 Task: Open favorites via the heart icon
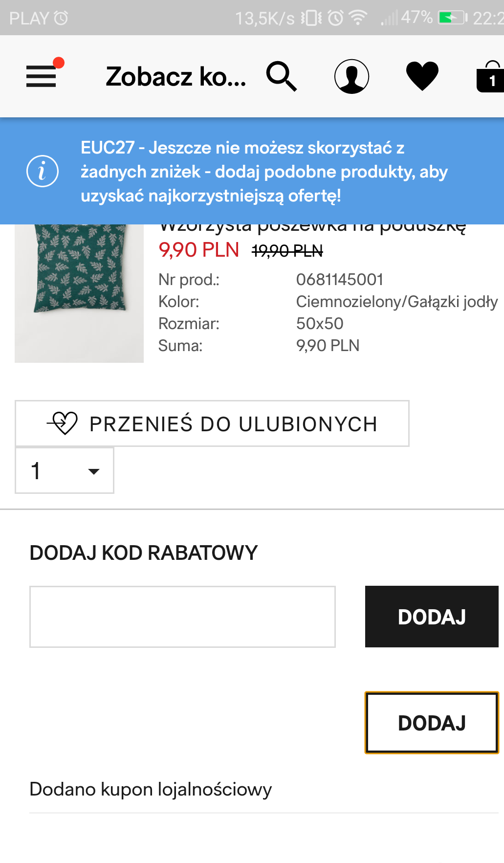click(x=422, y=76)
